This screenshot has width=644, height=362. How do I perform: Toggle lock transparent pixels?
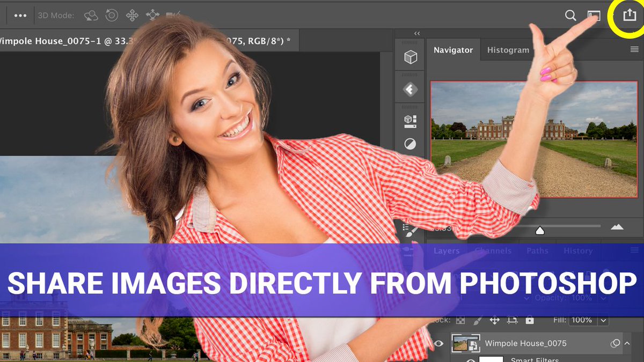460,320
